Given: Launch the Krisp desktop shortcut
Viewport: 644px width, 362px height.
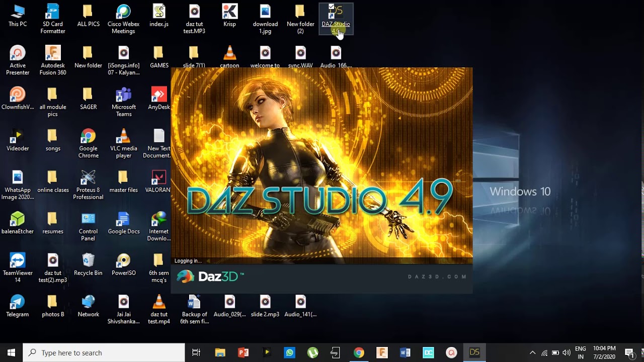Looking at the screenshot, I should 230,16.
